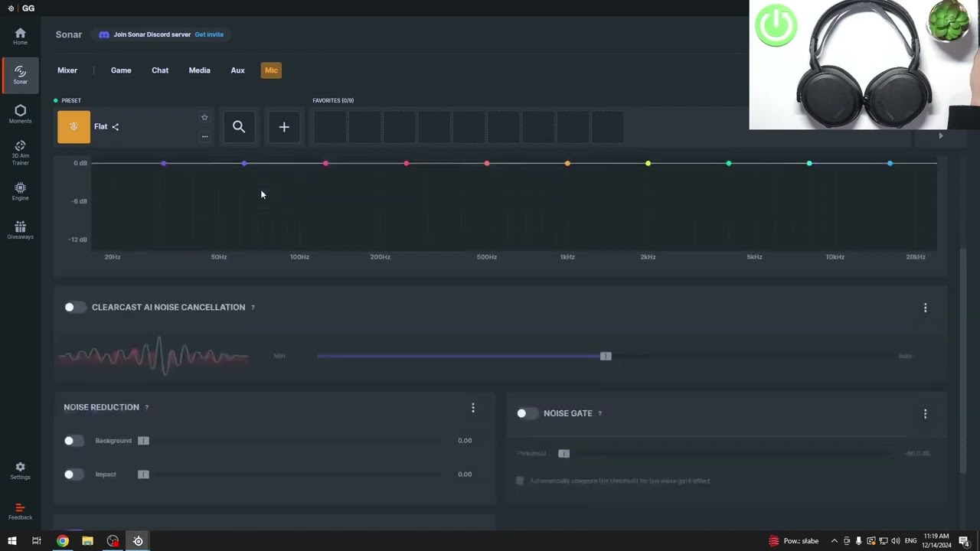
Task: Open the 3D Aim Trainer
Action: 20,152
